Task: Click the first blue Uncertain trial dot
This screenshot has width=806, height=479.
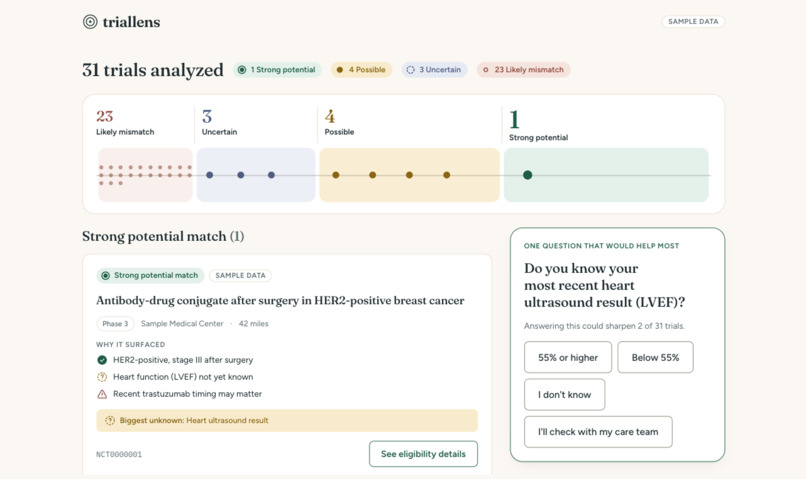Action: click(210, 175)
